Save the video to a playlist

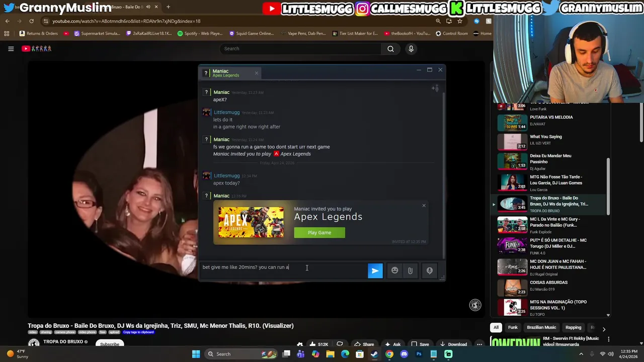click(x=419, y=344)
